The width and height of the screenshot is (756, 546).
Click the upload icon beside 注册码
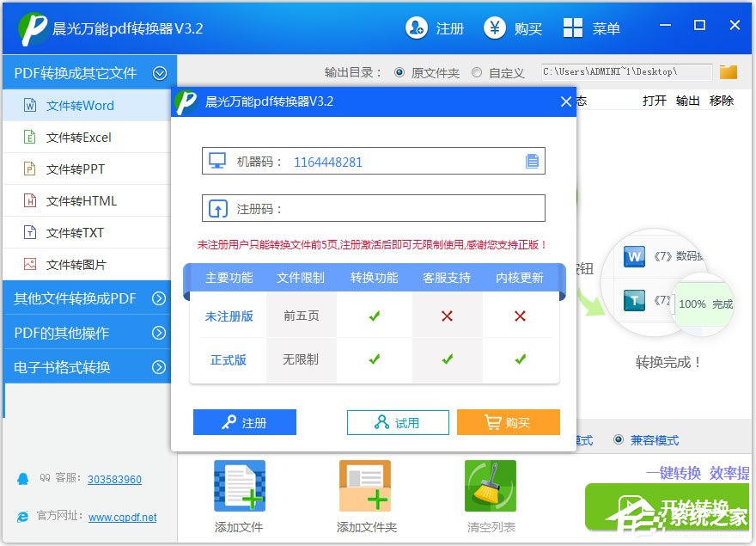(218, 209)
